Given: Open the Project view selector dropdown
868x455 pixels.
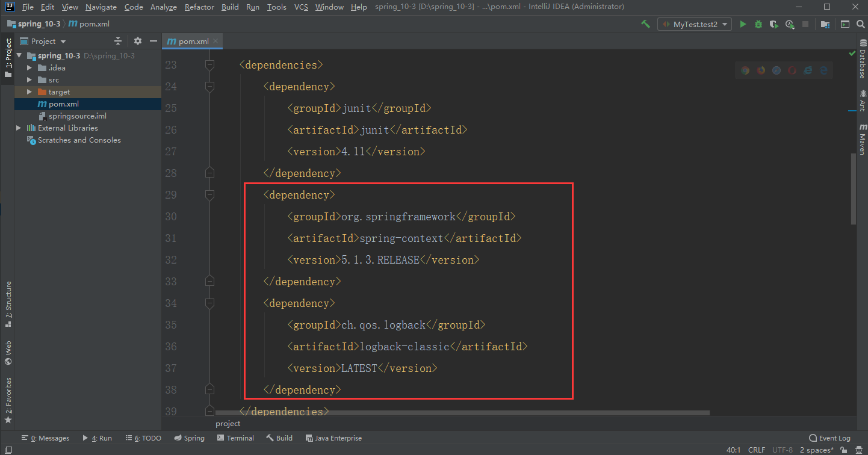Looking at the screenshot, I should pos(43,41).
